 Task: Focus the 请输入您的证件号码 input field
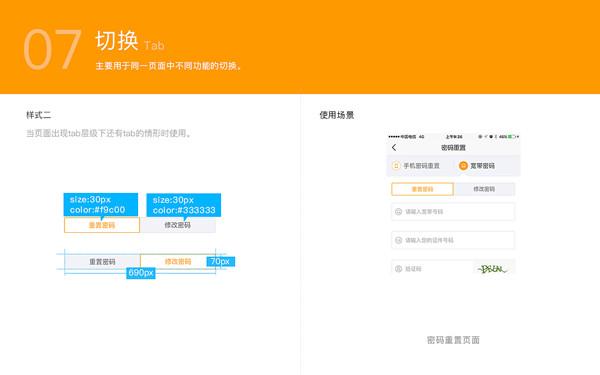[x=453, y=240]
